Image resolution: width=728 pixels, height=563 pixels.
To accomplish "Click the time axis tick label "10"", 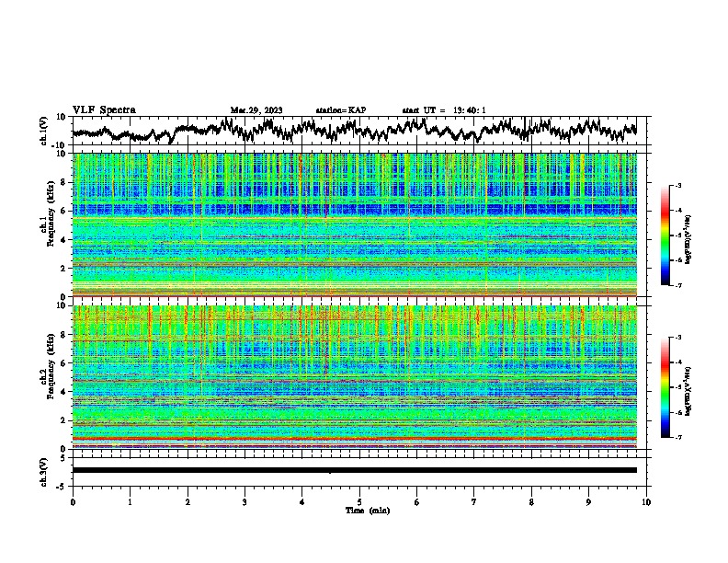I will pos(646,502).
